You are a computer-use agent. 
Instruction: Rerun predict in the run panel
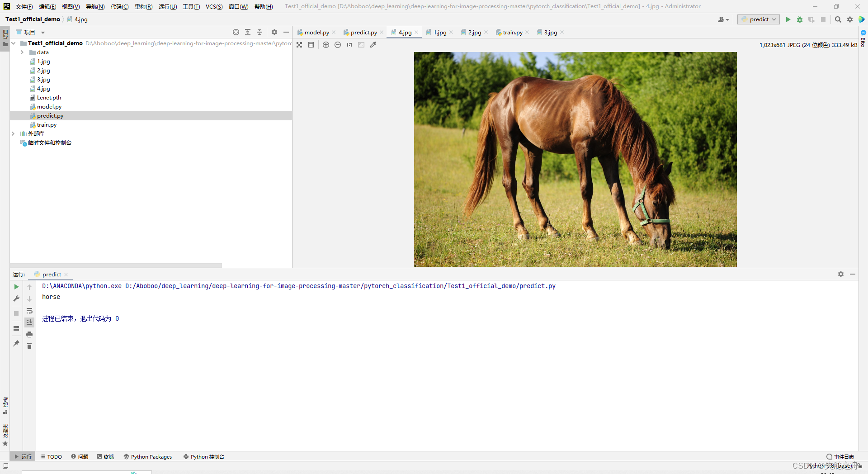[16, 287]
